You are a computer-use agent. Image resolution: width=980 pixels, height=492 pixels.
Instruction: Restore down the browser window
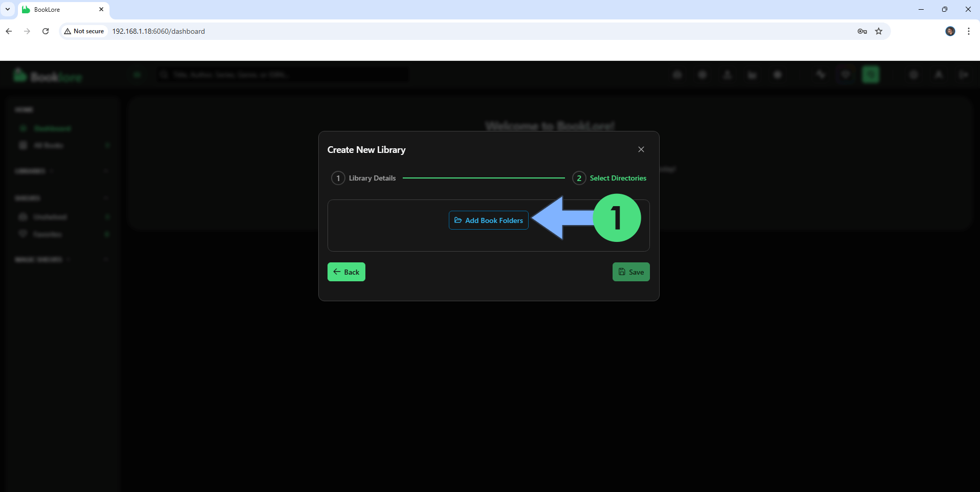(x=944, y=9)
